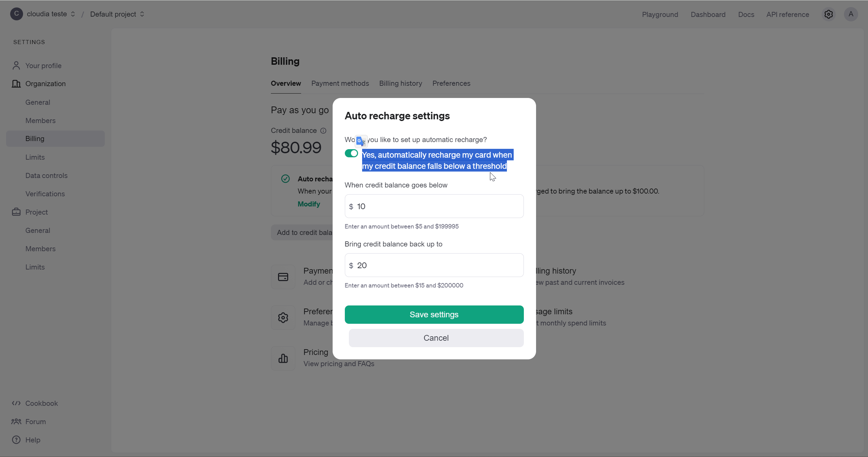Save the auto recharge settings
The image size is (868, 457).
click(x=434, y=315)
